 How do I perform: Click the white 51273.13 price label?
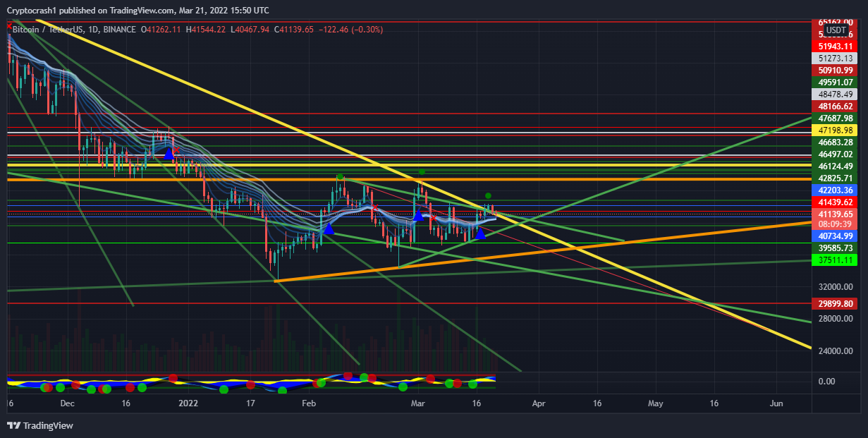pos(836,58)
